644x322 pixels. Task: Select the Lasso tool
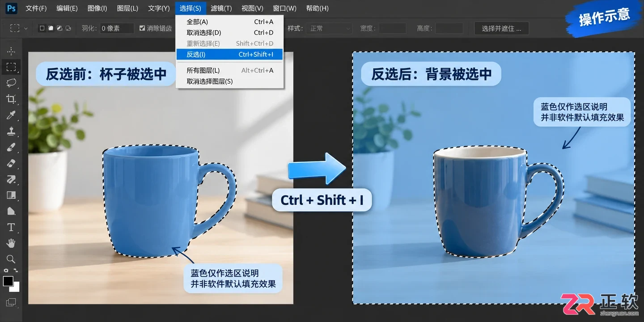[11, 83]
